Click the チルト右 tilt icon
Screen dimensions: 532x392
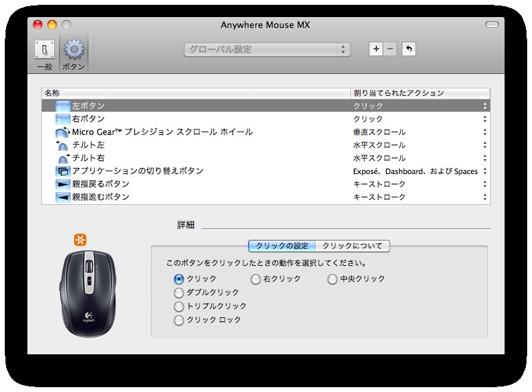(64, 158)
